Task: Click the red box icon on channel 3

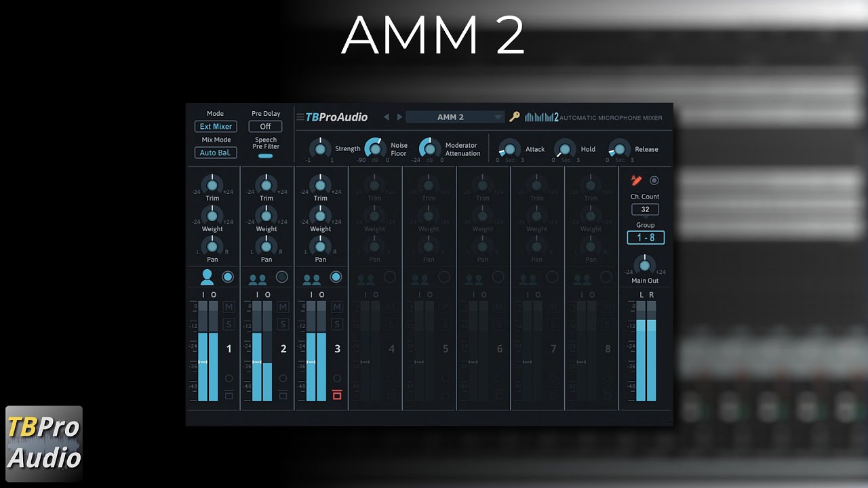Action: coord(337,394)
